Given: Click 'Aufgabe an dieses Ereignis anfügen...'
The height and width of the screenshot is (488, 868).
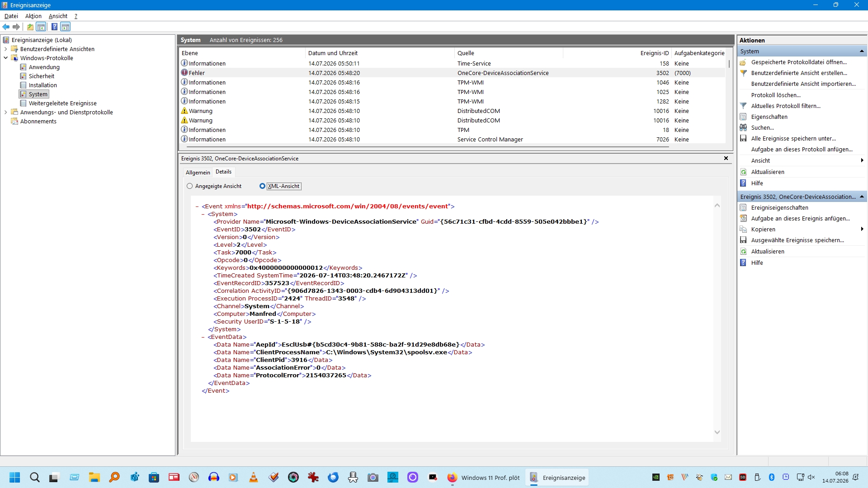Looking at the screenshot, I should coord(800,218).
